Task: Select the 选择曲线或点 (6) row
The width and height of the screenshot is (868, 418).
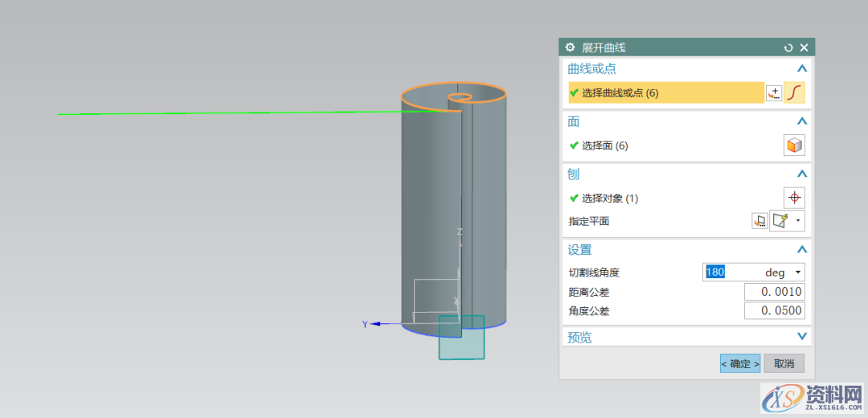Action: [x=665, y=93]
